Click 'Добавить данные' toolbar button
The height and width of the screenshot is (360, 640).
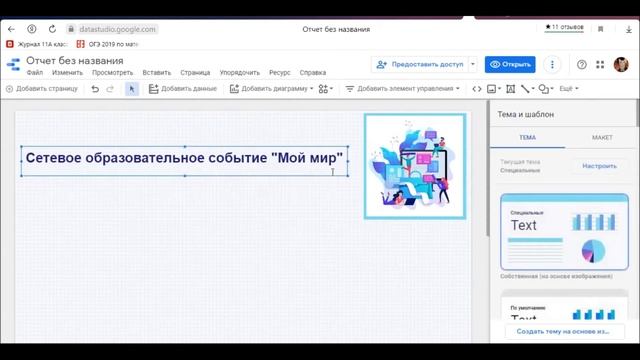point(182,89)
